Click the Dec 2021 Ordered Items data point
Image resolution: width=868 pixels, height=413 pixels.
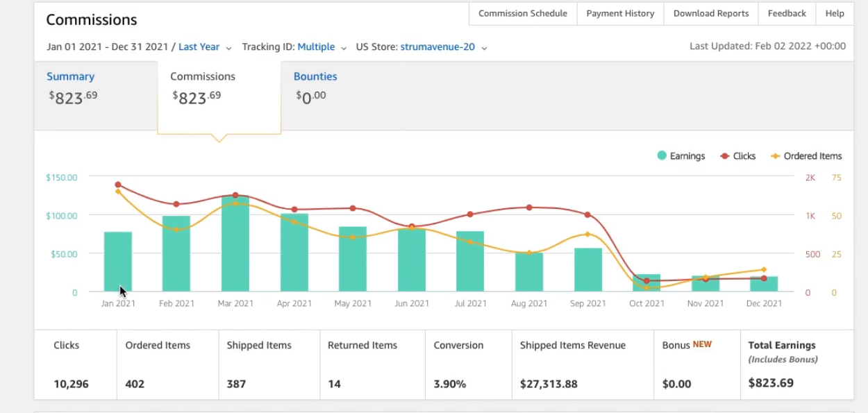tap(764, 269)
